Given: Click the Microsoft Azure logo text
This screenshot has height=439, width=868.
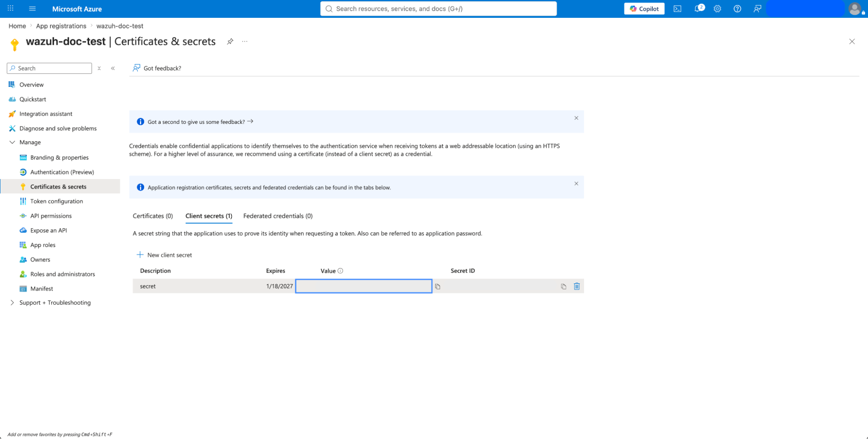Looking at the screenshot, I should (77, 9).
